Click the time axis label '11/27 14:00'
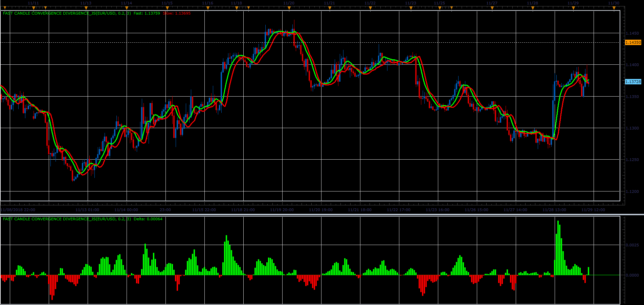Viewport: 644px width, 305px height. [x=515, y=210]
